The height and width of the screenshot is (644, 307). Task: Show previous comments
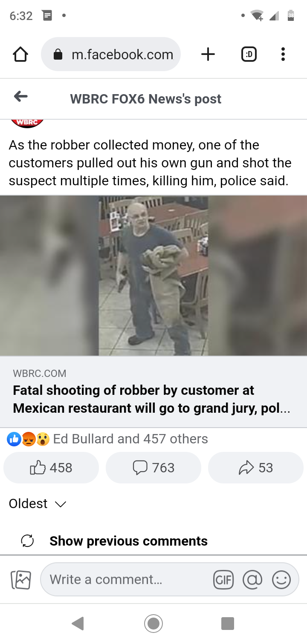(x=128, y=541)
